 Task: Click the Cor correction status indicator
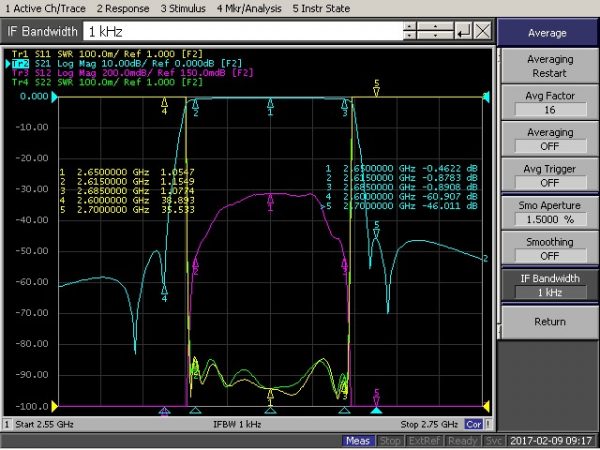[x=473, y=424]
